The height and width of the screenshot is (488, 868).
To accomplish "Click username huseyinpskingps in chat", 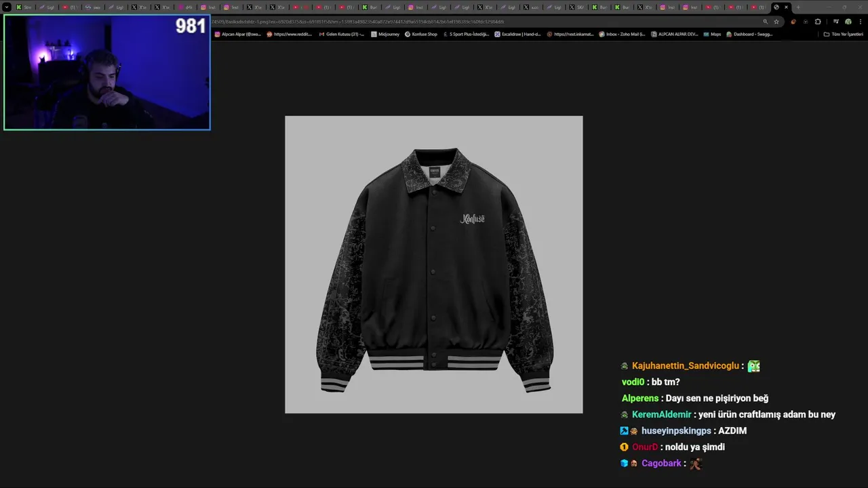I will pos(676,431).
